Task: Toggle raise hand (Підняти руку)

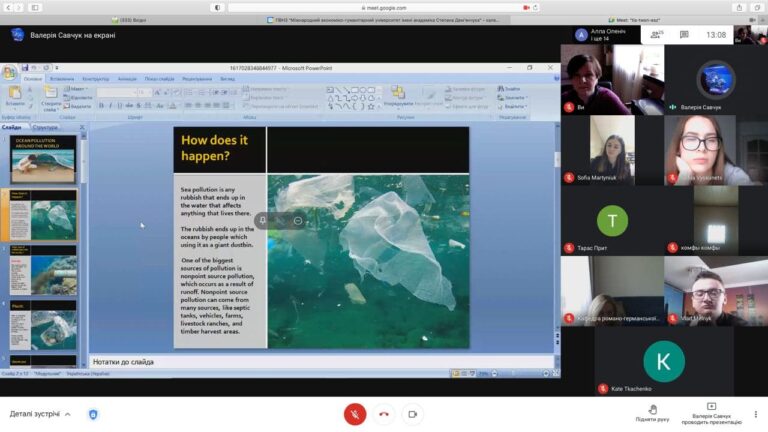Action: click(x=652, y=413)
